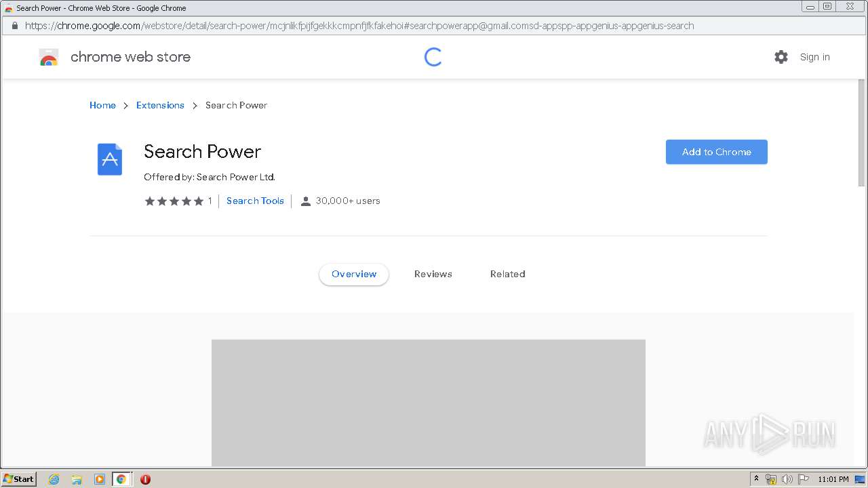This screenshot has height=488, width=868.
Task: Click the taskbar clock 11:01 PM
Action: coord(833,479)
